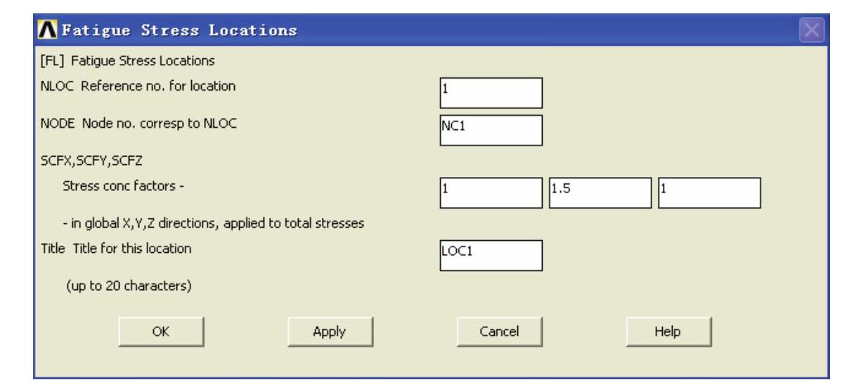Apply the fatigue location settings
The height and width of the screenshot is (387, 868).
point(330,332)
